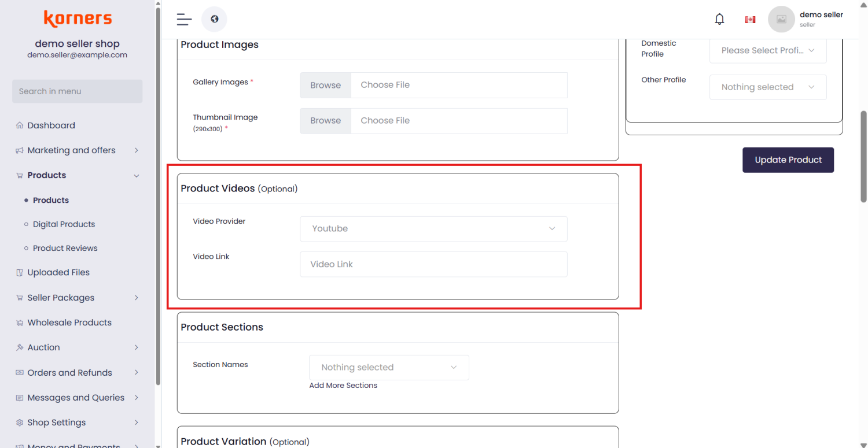Open the Domestic Profile dropdown
The image size is (868, 448).
tap(767, 51)
